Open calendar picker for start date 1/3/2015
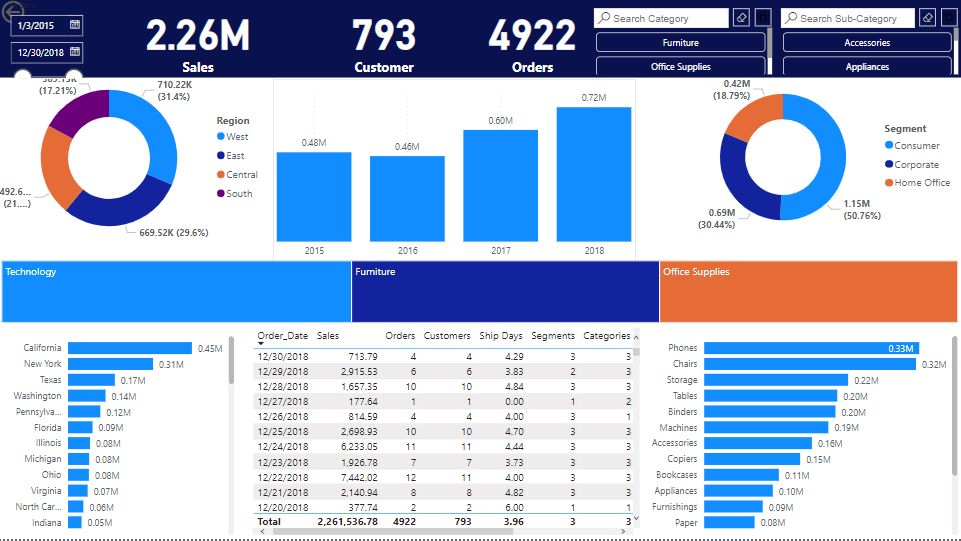 75,25
